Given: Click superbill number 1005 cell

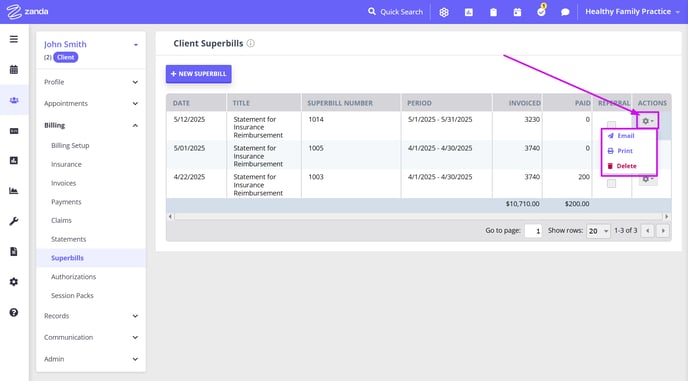Looking at the screenshot, I should click(x=316, y=148).
